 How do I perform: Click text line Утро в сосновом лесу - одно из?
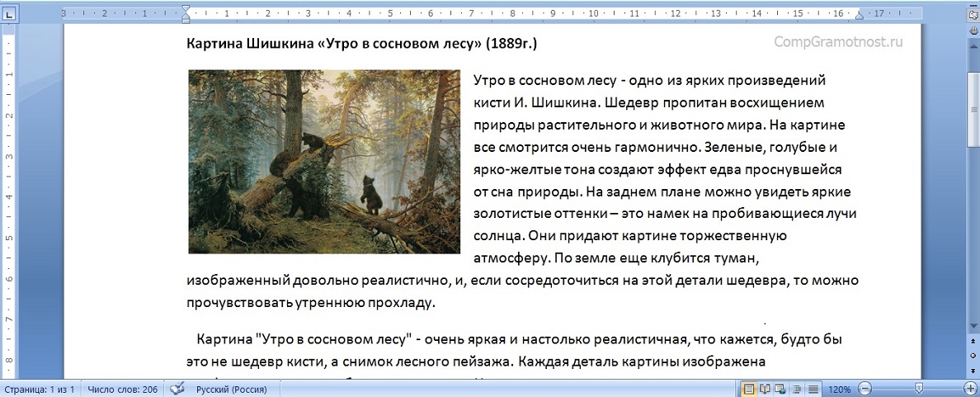649,81
